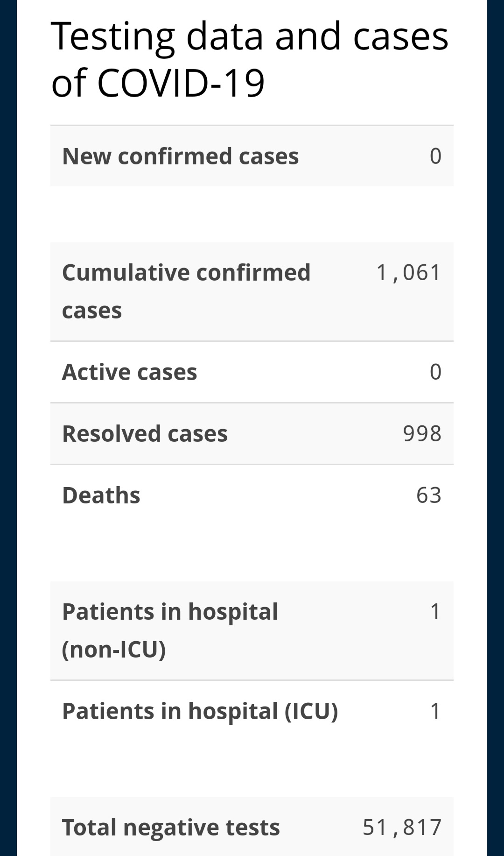Screen dimensions: 504x856
Task: Click the New confirmed cases value 0
Action: (x=435, y=156)
